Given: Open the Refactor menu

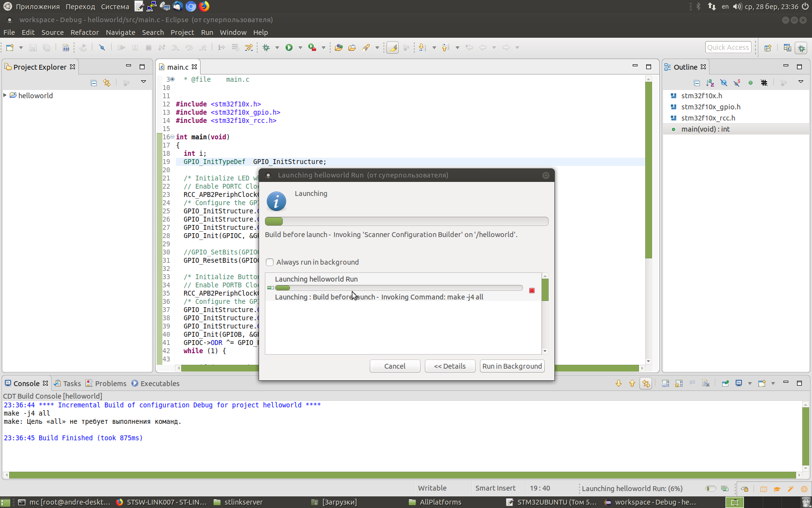Looking at the screenshot, I should coord(85,32).
